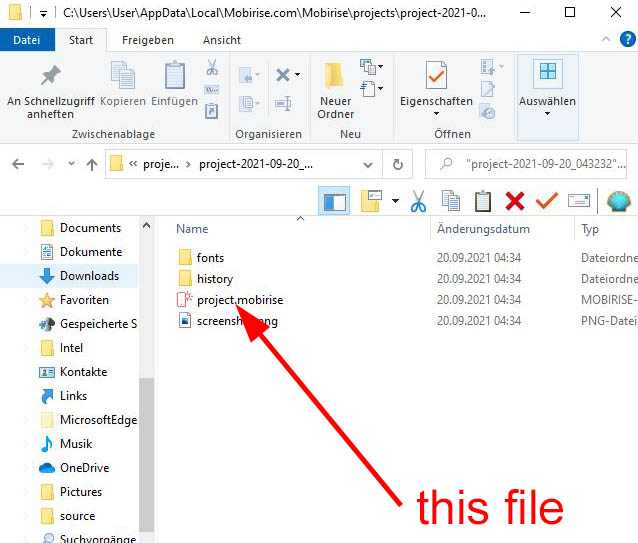This screenshot has width=638, height=543.
Task: Open the Datei menu tab
Action: tap(27, 40)
